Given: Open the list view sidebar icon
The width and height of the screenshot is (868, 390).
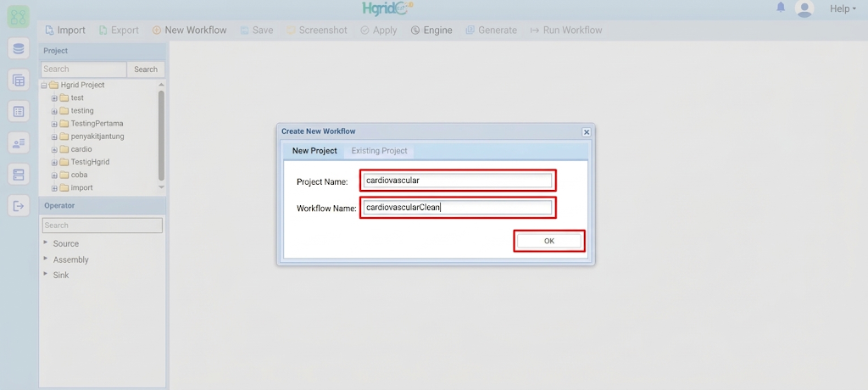Looking at the screenshot, I should point(19,111).
